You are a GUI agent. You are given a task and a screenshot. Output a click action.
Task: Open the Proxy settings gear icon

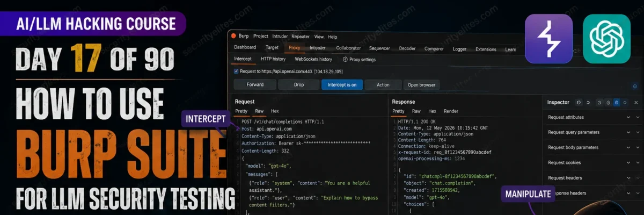click(x=345, y=60)
